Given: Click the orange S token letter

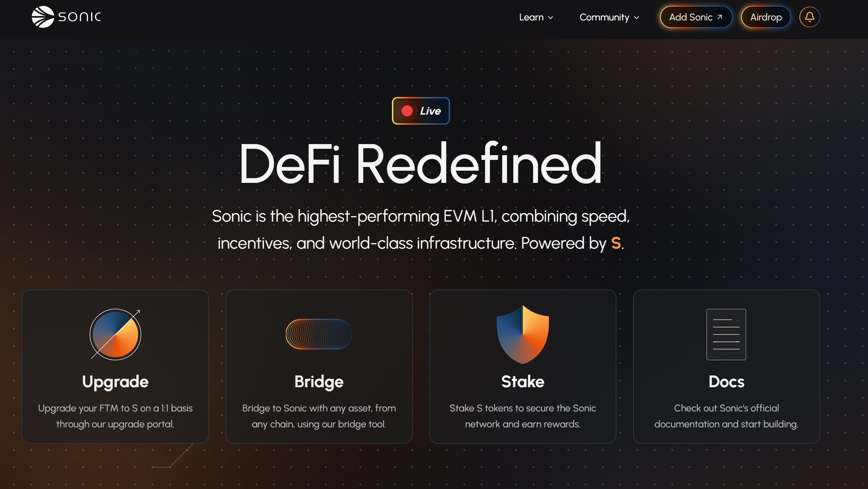Looking at the screenshot, I should [616, 243].
